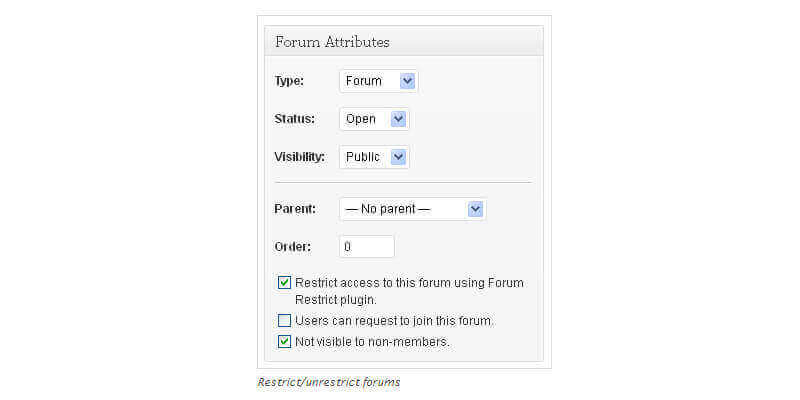Uncheck the Restrict access to this forum checkbox
800x400 pixels.
[x=285, y=283]
